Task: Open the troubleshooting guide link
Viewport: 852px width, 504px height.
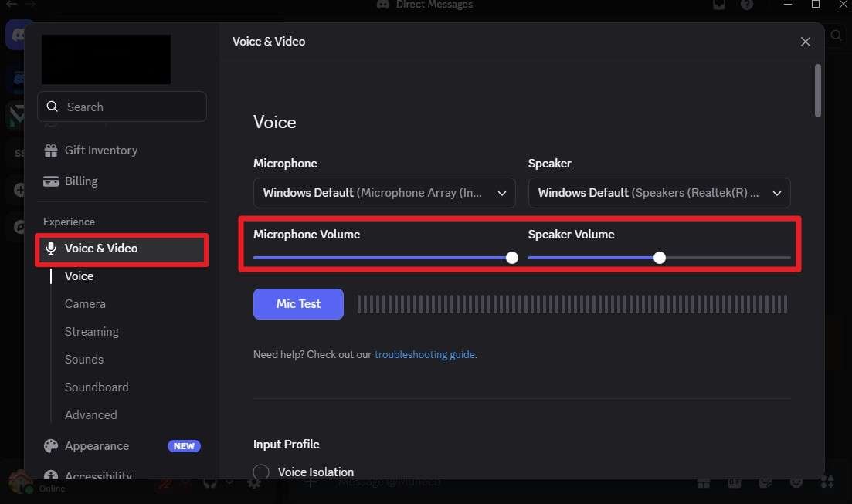Action: [424, 354]
